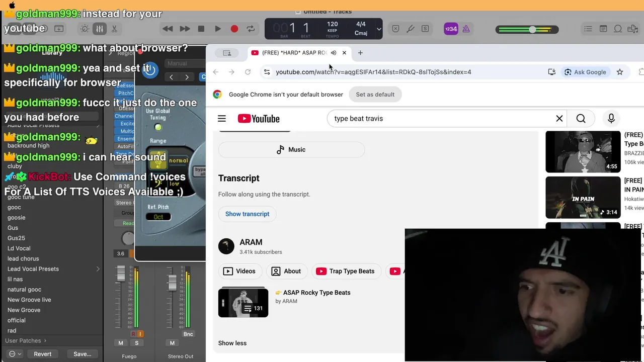Go to previous plugin preset arrow
This screenshot has width=644, height=362.
(171, 77)
